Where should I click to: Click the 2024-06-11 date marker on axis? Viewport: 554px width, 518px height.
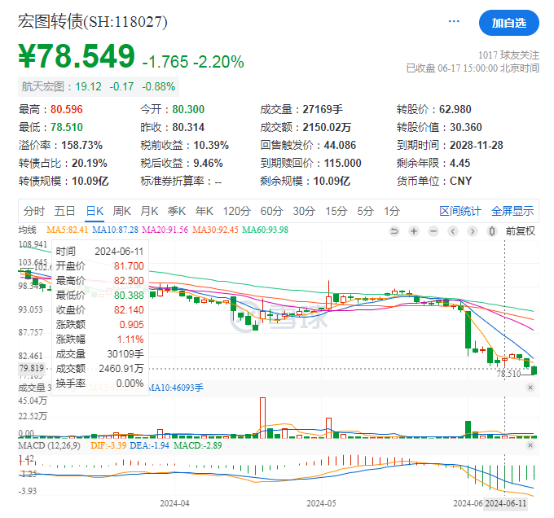pyautogui.click(x=506, y=503)
